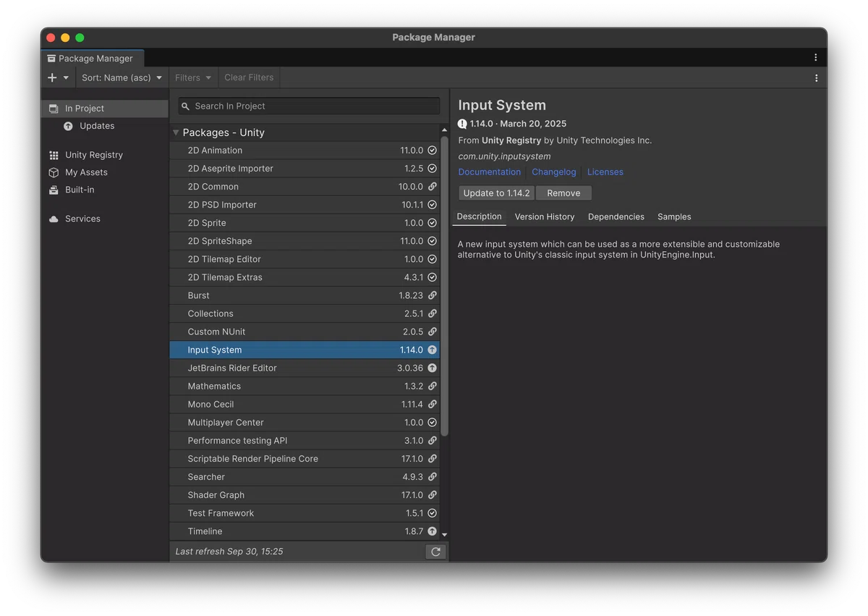Open the Documentation link

pyautogui.click(x=489, y=172)
